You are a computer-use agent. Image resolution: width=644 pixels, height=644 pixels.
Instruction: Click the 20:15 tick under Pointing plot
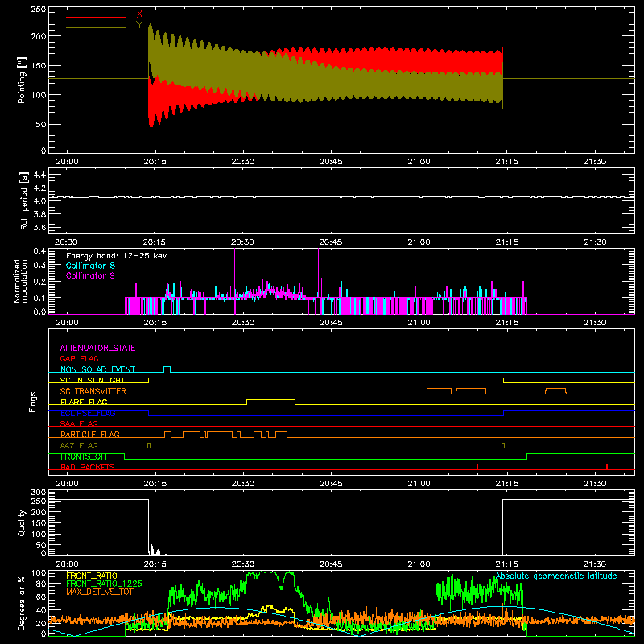click(155, 162)
